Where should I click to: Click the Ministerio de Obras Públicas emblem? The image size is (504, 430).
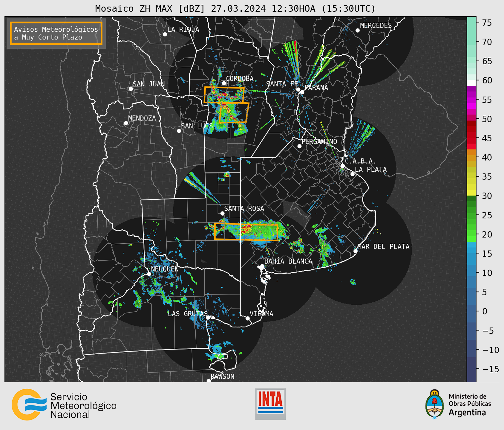pyautogui.click(x=435, y=404)
